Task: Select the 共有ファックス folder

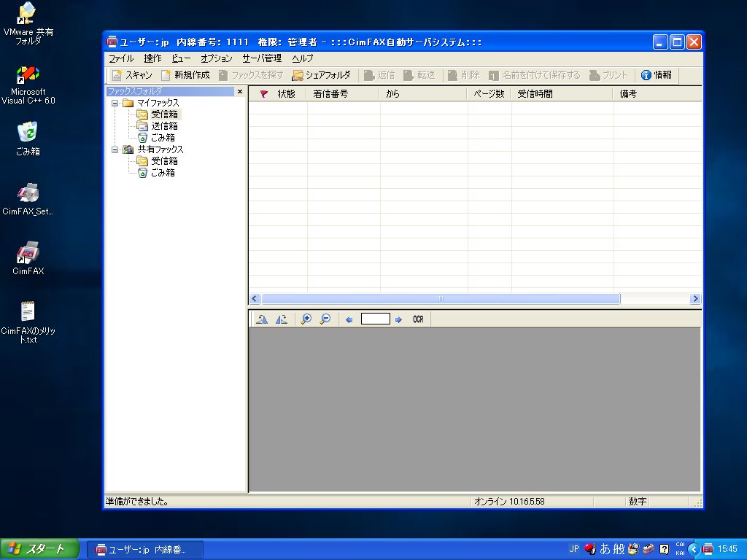Action: (160, 149)
